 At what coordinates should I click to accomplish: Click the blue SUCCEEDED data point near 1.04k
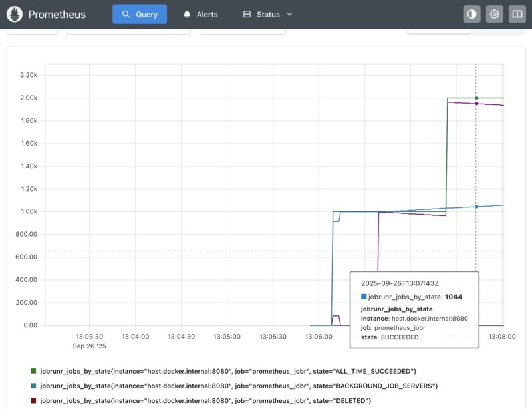(x=476, y=207)
